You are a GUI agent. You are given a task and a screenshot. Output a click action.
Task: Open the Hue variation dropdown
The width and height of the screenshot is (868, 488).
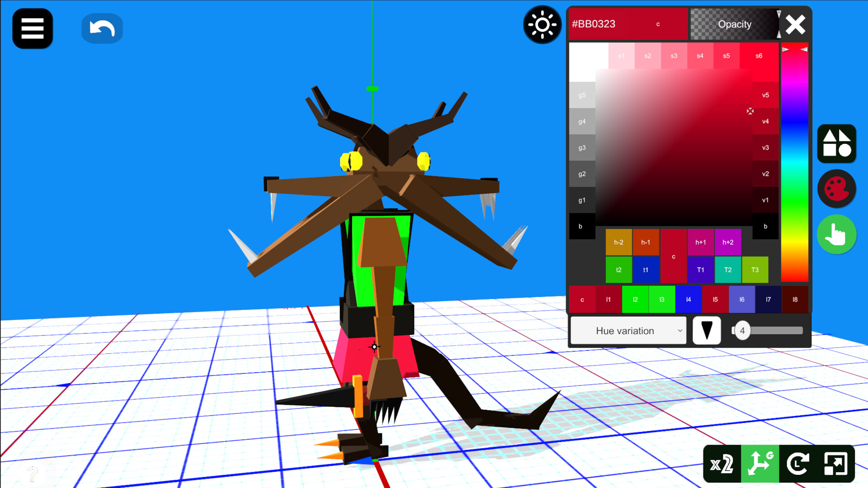(x=628, y=330)
